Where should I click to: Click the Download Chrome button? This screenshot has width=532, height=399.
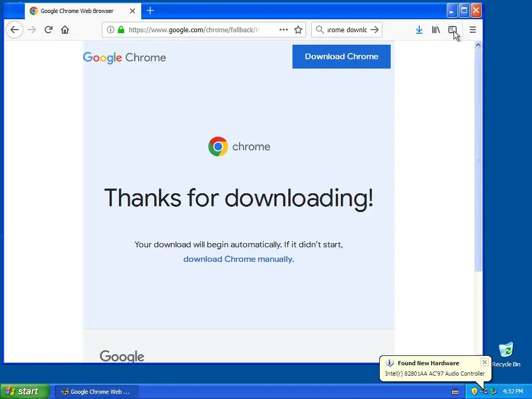(341, 57)
